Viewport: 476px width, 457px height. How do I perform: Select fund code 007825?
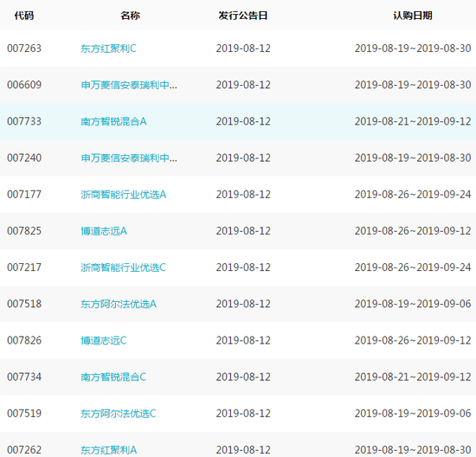24,231
